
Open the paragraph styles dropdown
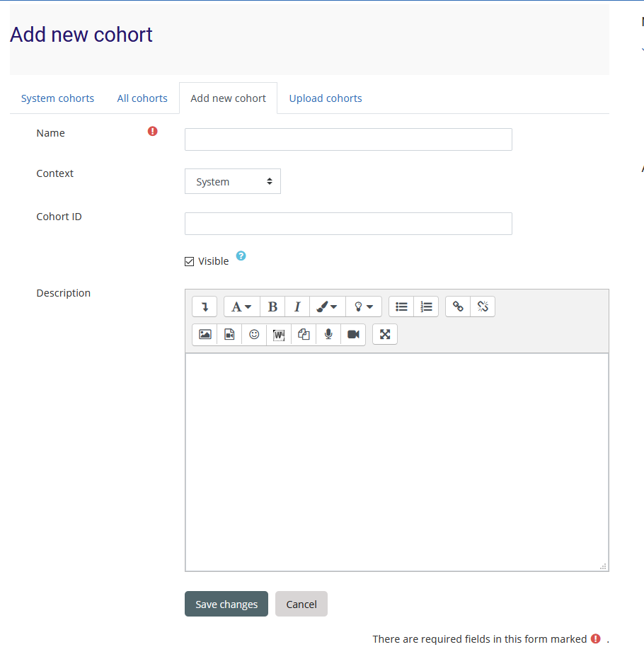pyautogui.click(x=241, y=306)
